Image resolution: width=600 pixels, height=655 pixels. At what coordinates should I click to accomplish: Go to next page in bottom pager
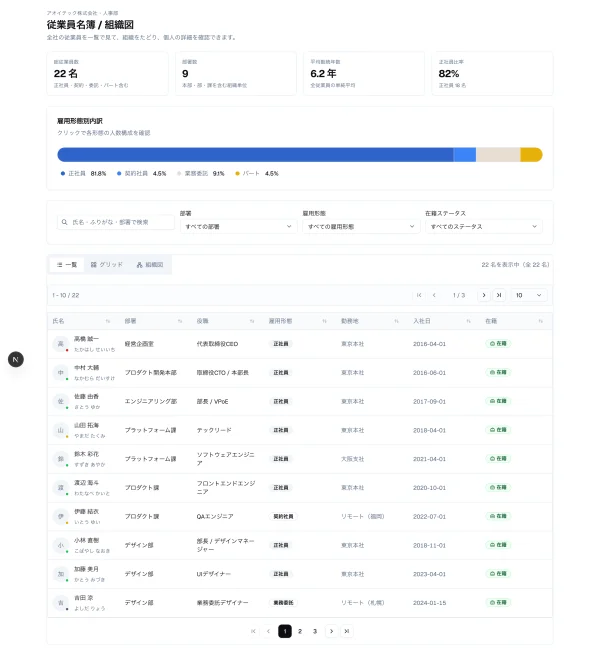pos(331,631)
